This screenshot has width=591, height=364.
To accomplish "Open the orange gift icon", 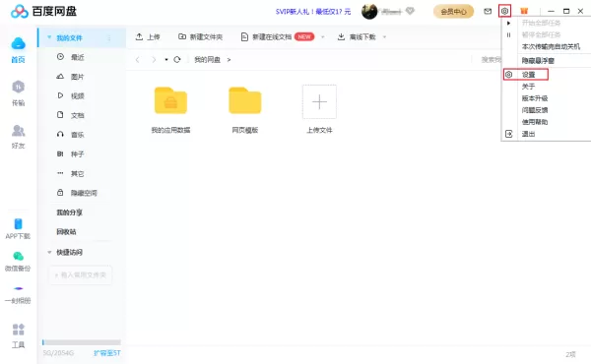I will pyautogui.click(x=524, y=11).
